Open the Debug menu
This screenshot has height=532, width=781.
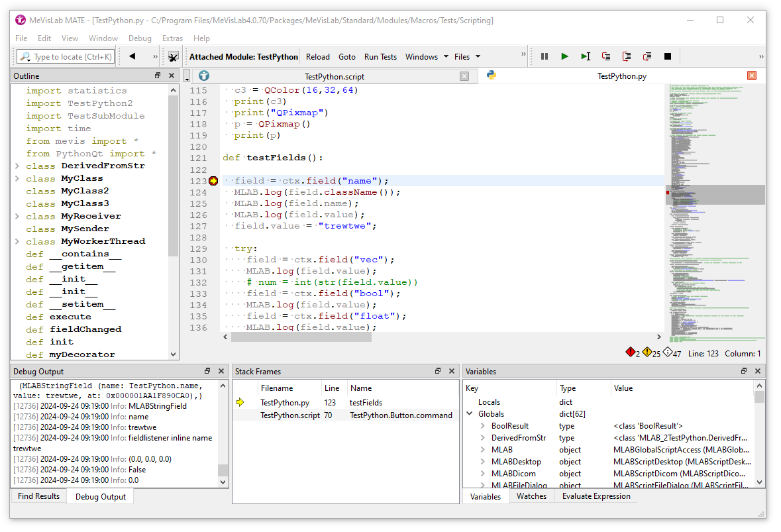[140, 38]
